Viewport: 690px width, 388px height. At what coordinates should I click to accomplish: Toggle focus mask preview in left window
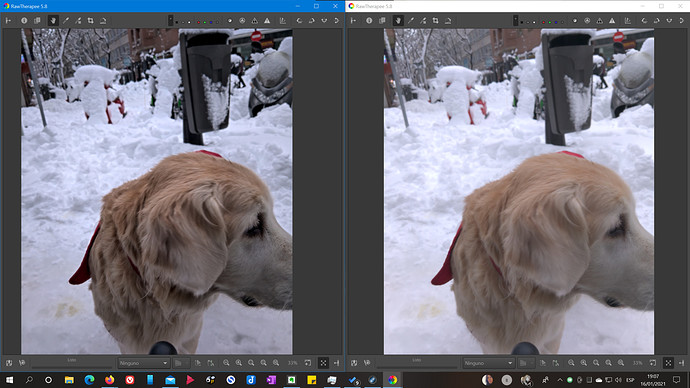click(x=242, y=21)
